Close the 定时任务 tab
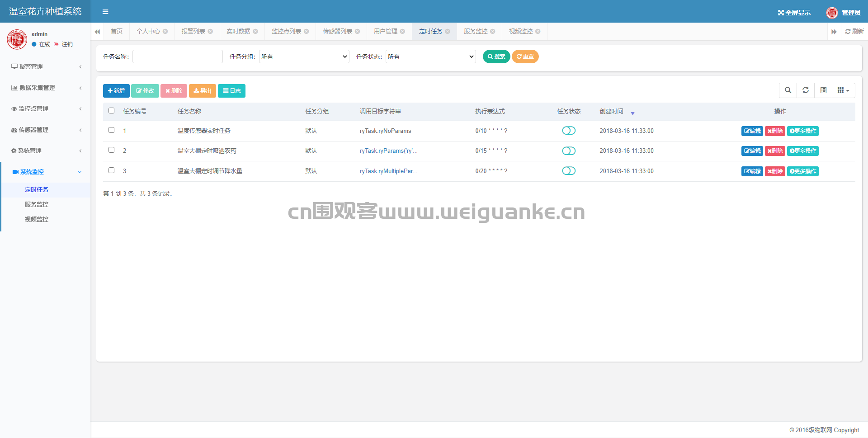Viewport: 868px width, 438px height. pyautogui.click(x=448, y=31)
